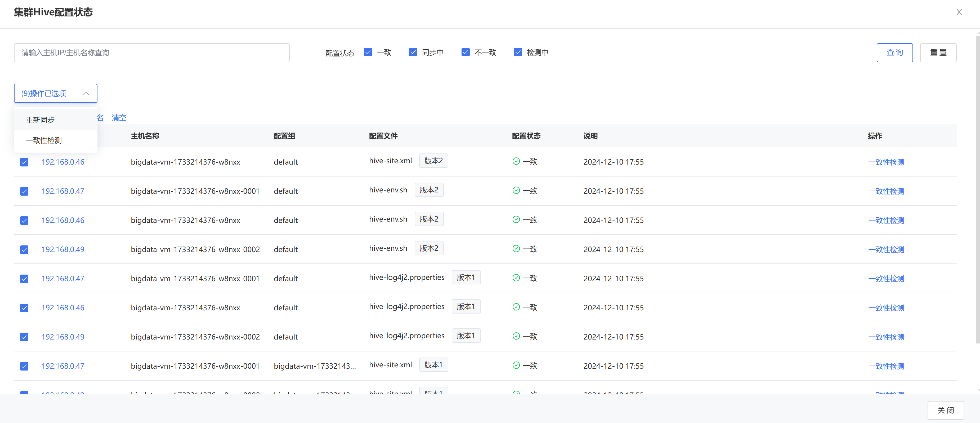Click the 重置 reset button
The height and width of the screenshot is (423, 980).
pos(938,52)
